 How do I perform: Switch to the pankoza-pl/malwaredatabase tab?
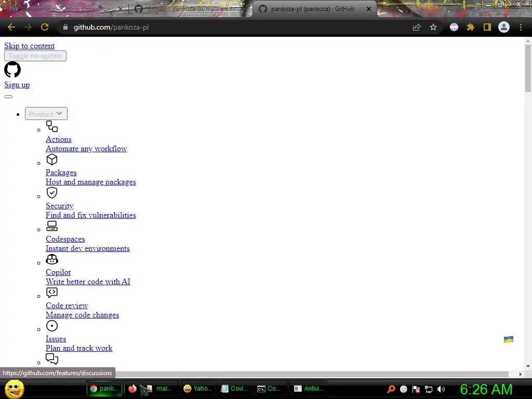(188, 9)
